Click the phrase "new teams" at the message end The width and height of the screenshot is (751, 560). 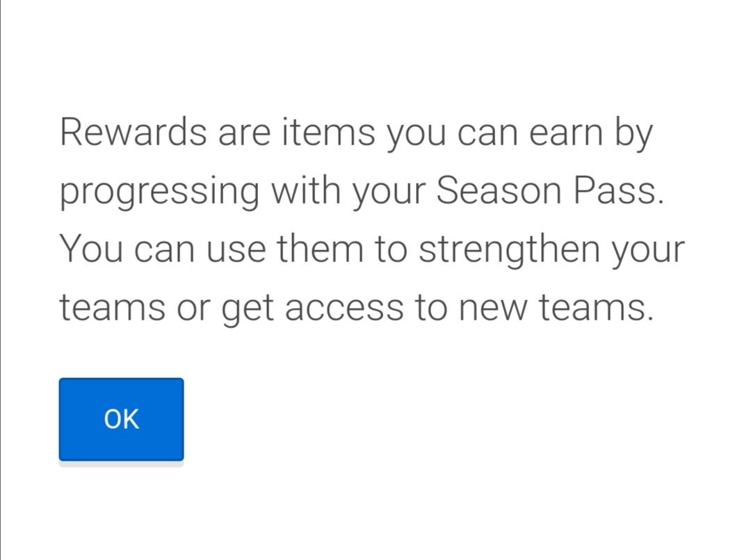click(556, 307)
